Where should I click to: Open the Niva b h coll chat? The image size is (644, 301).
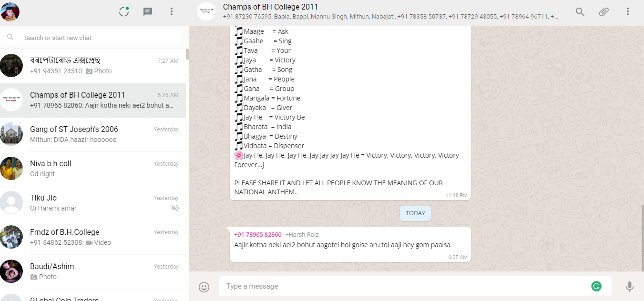click(93, 169)
